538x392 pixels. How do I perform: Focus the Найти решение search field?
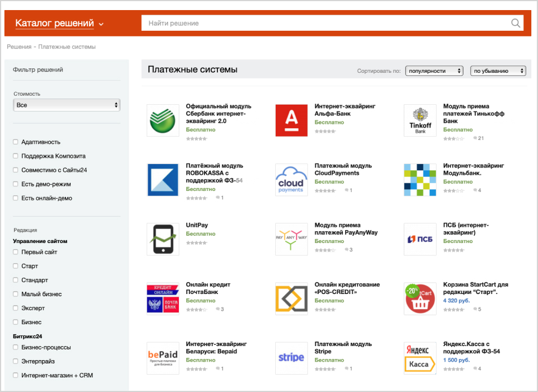point(326,23)
